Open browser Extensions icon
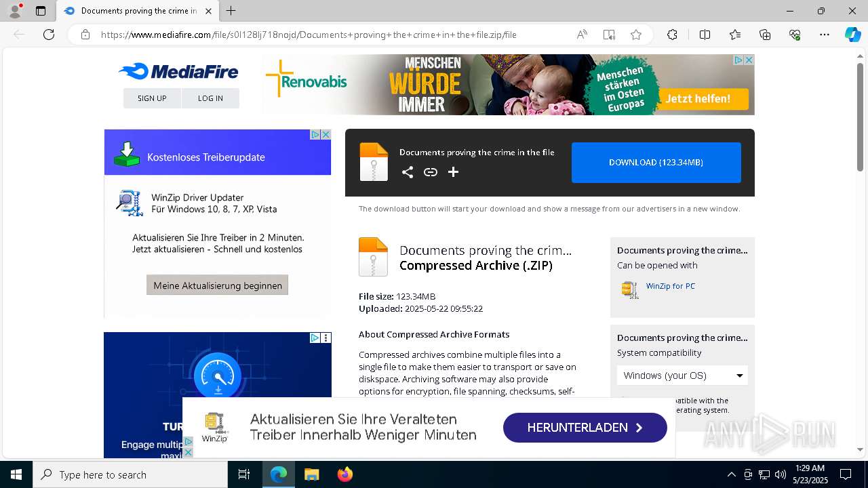Screen dimensions: 868x488 672,35
